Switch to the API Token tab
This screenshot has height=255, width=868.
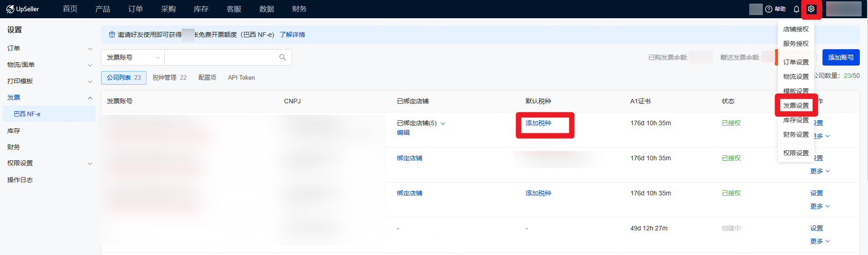(x=241, y=77)
